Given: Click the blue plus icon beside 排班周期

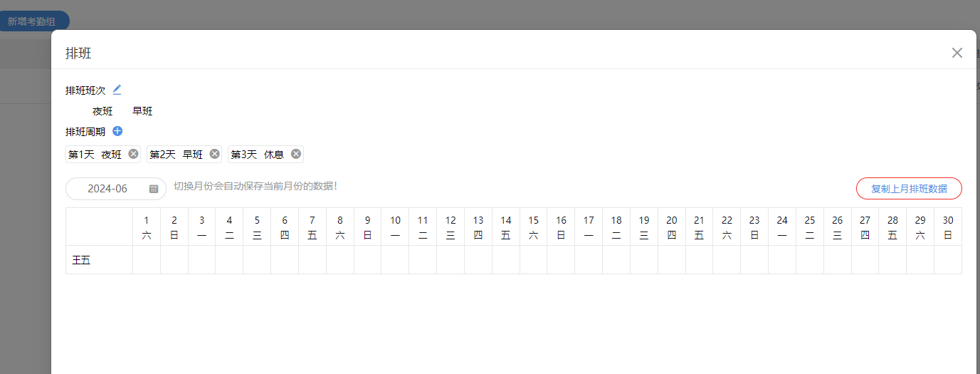Looking at the screenshot, I should (117, 131).
